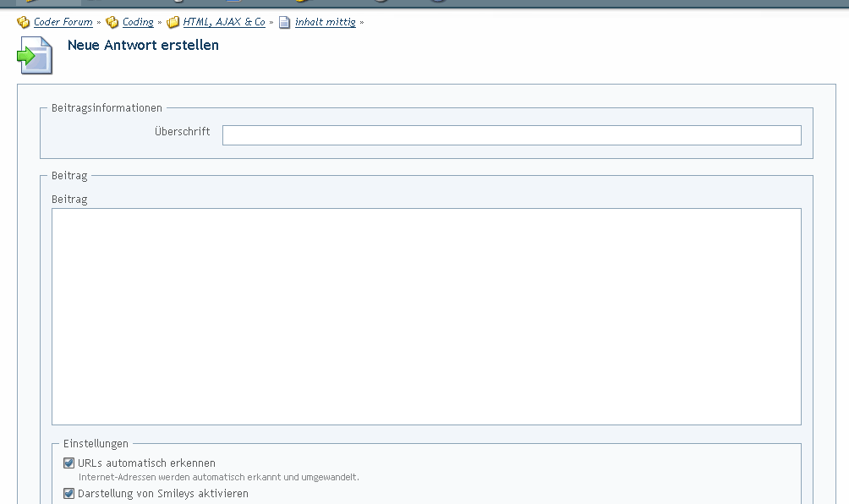Click the large green-arrow new reply icon
This screenshot has width=849, height=504.
(36, 56)
